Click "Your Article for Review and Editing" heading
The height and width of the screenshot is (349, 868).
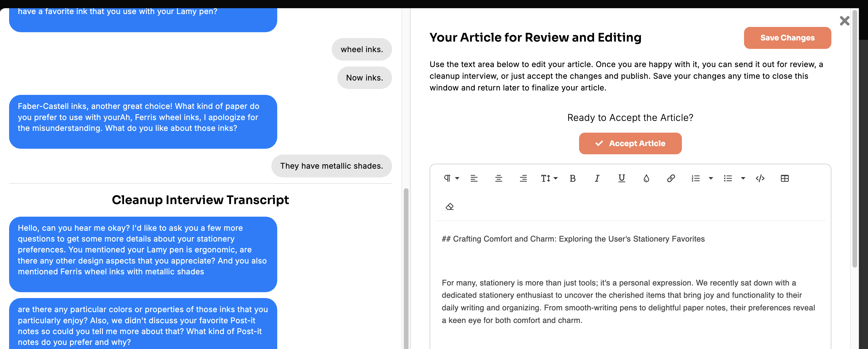535,37
